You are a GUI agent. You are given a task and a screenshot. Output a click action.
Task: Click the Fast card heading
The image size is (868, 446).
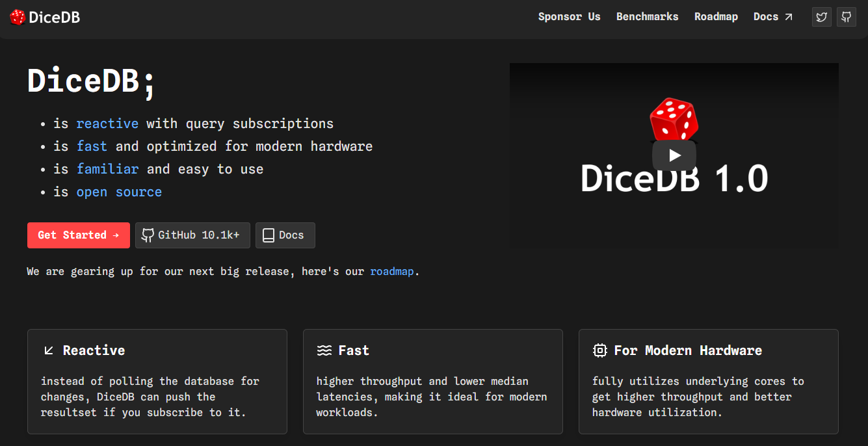354,350
